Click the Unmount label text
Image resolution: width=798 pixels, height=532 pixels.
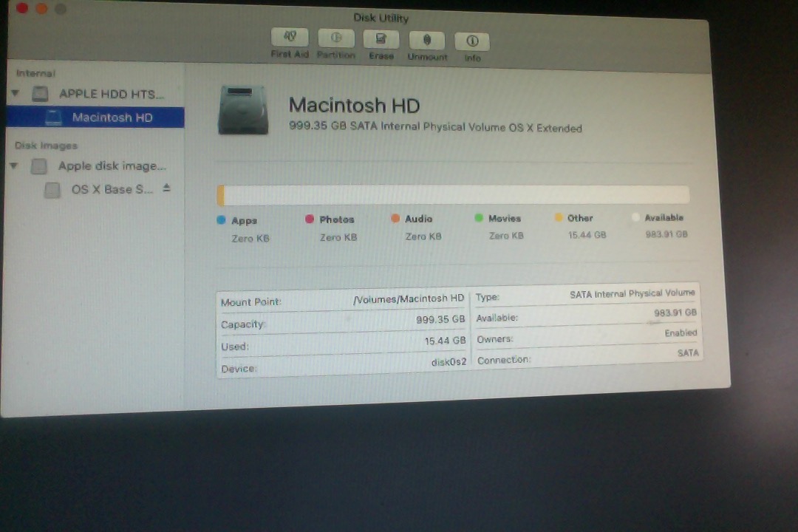tap(428, 57)
